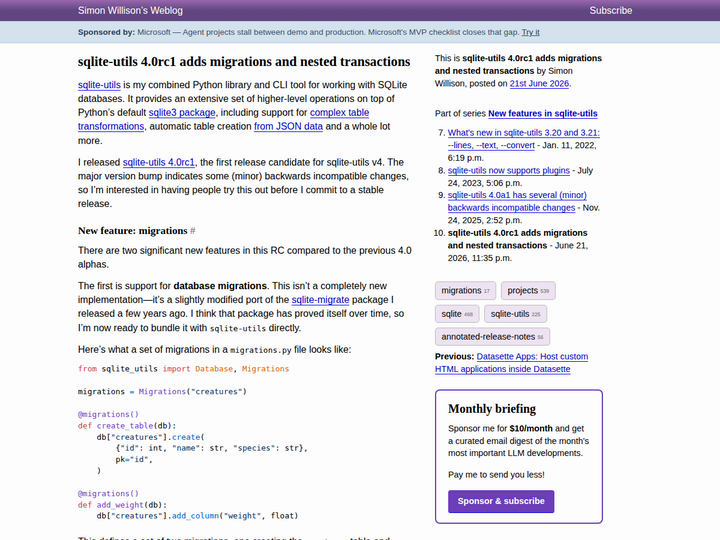Click the 'Monthly briefing' heading

492,409
